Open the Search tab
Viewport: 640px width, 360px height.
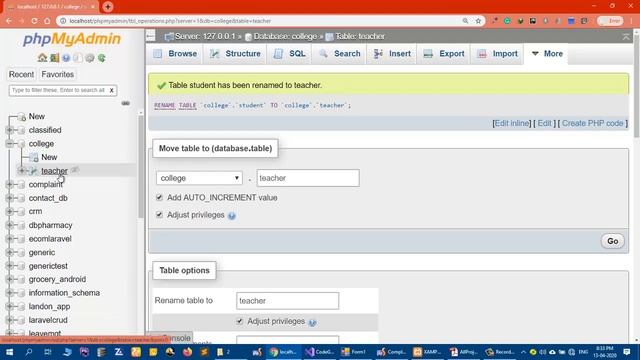pos(340,54)
